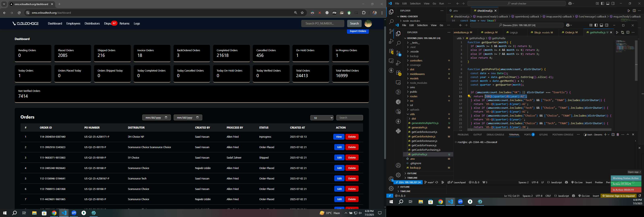The width and height of the screenshot is (644, 217).
Task: Open Source Control with 81 badge
Action: [398, 53]
